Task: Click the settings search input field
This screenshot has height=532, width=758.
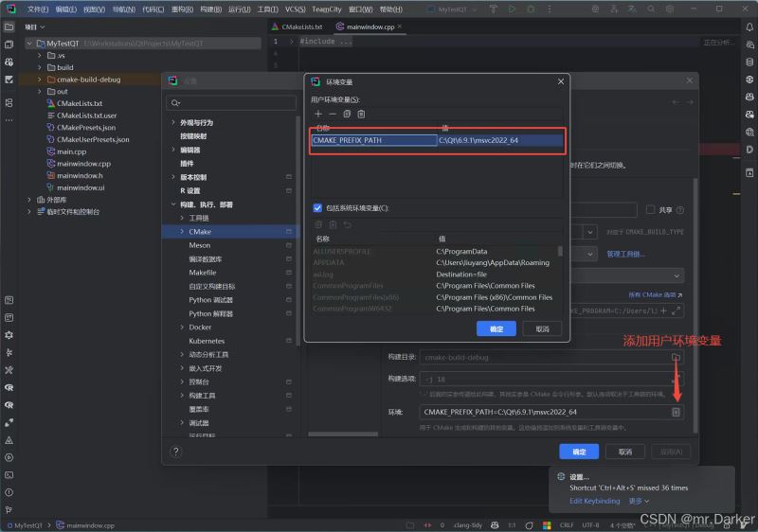Action: coord(231,103)
